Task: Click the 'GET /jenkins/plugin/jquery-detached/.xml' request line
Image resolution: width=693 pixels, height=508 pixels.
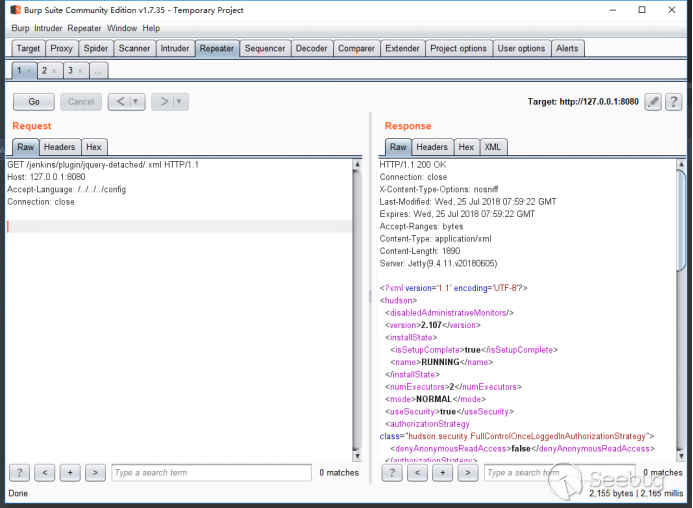Action: click(x=103, y=165)
